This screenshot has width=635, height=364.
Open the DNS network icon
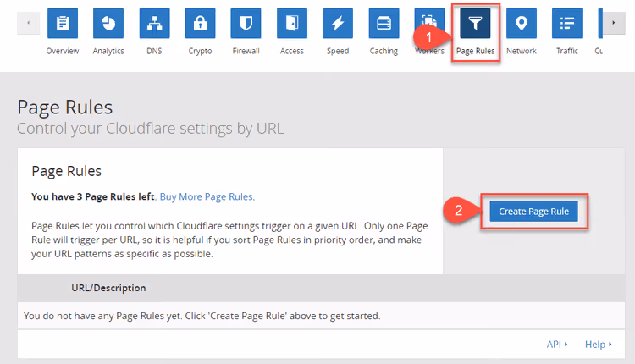(x=154, y=24)
